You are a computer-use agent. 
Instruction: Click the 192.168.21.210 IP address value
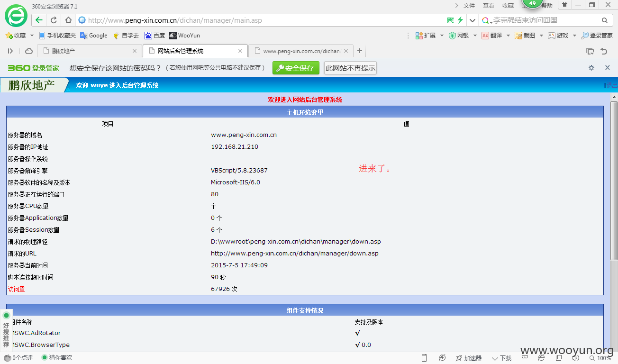point(235,147)
